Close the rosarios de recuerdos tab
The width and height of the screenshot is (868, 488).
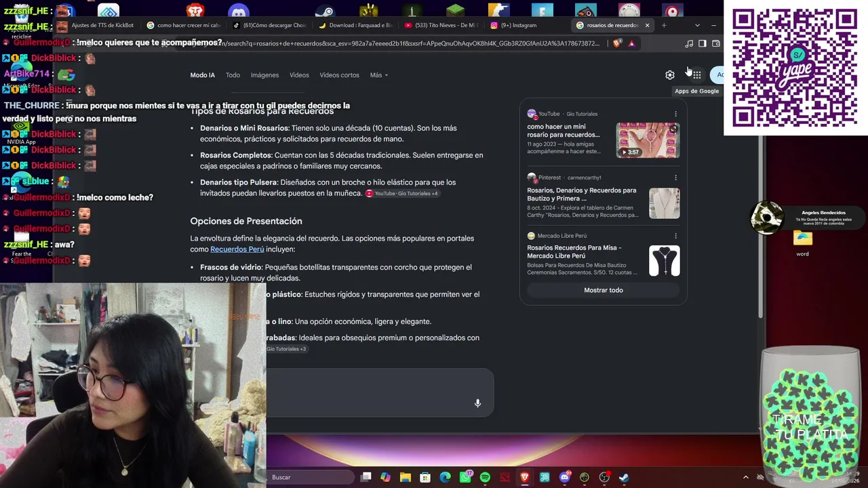coord(647,25)
